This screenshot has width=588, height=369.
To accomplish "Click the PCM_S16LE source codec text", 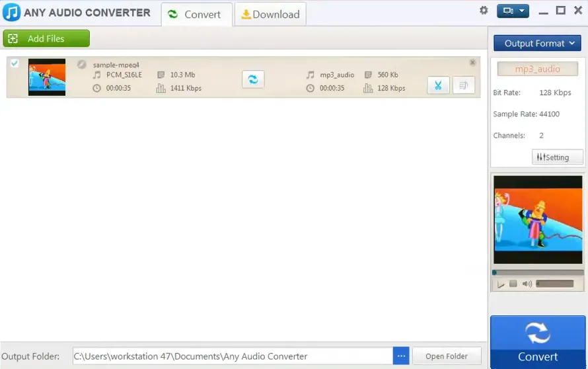I will [x=124, y=75].
